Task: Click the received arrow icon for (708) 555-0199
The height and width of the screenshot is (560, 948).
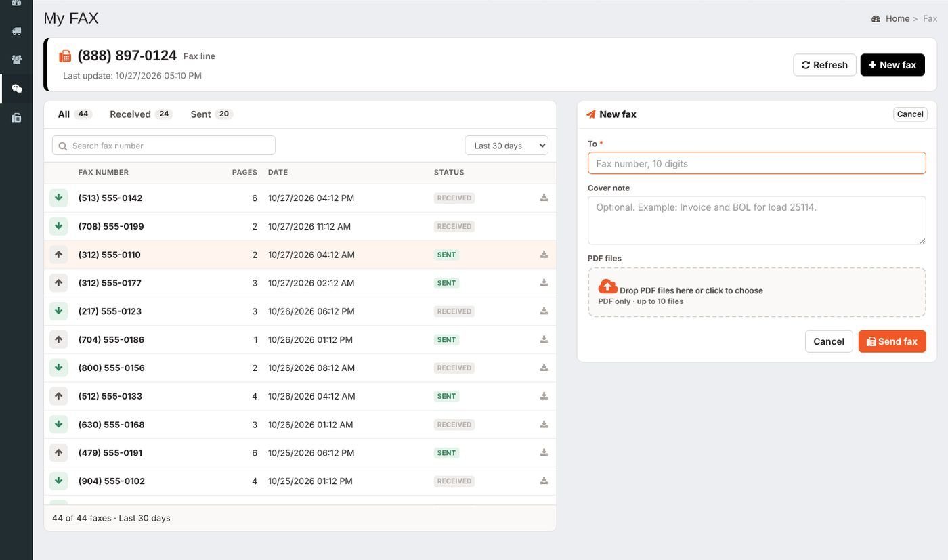Action: click(x=59, y=226)
